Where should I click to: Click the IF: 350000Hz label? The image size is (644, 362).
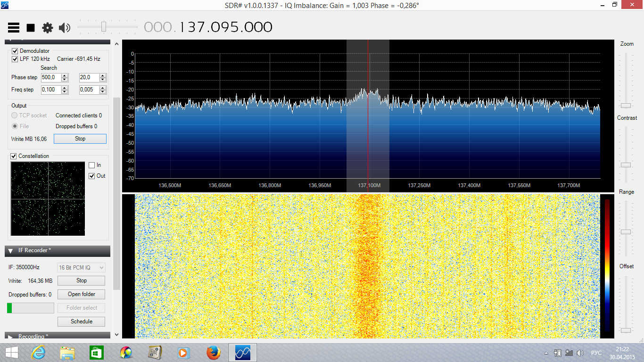coord(24,267)
